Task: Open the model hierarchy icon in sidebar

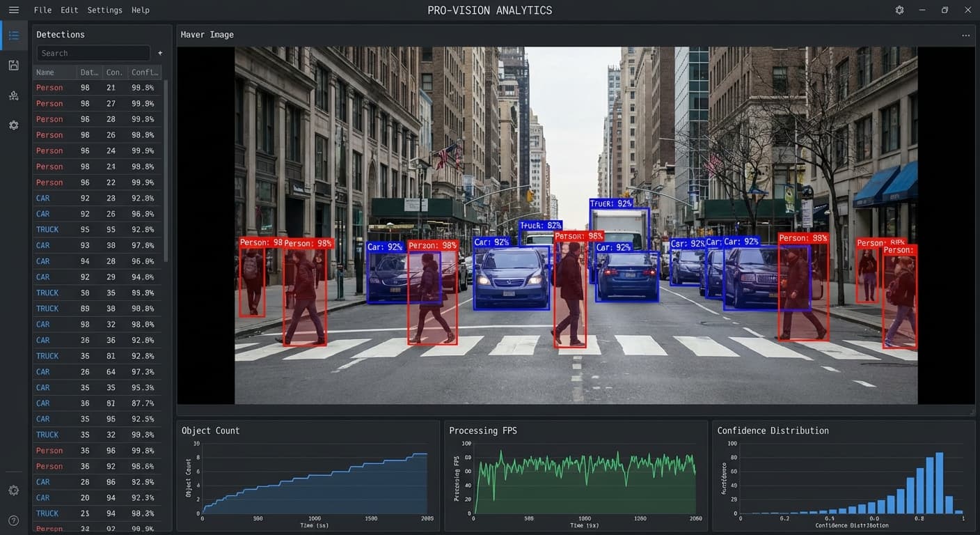Action: point(14,95)
